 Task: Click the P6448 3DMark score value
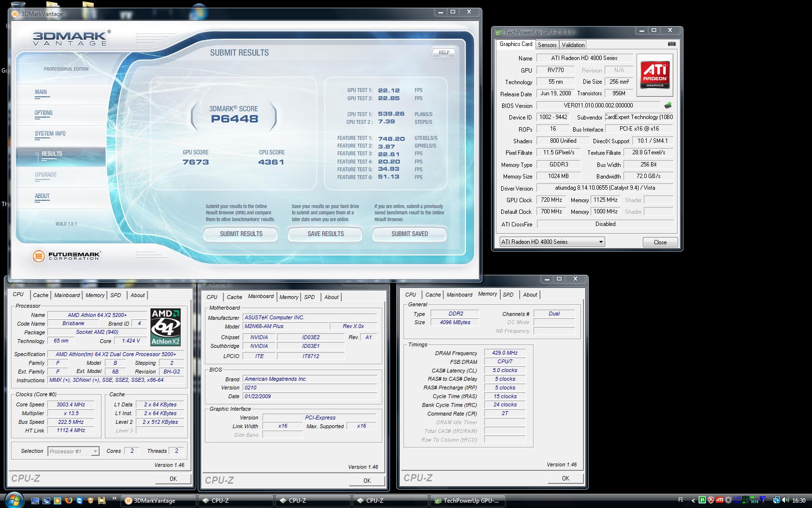point(234,119)
